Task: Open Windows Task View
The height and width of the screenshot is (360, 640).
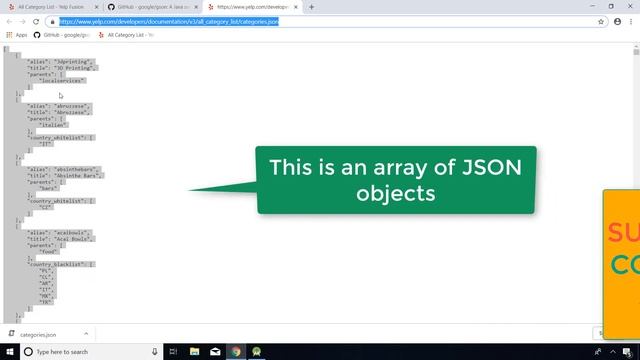Action: (173, 352)
